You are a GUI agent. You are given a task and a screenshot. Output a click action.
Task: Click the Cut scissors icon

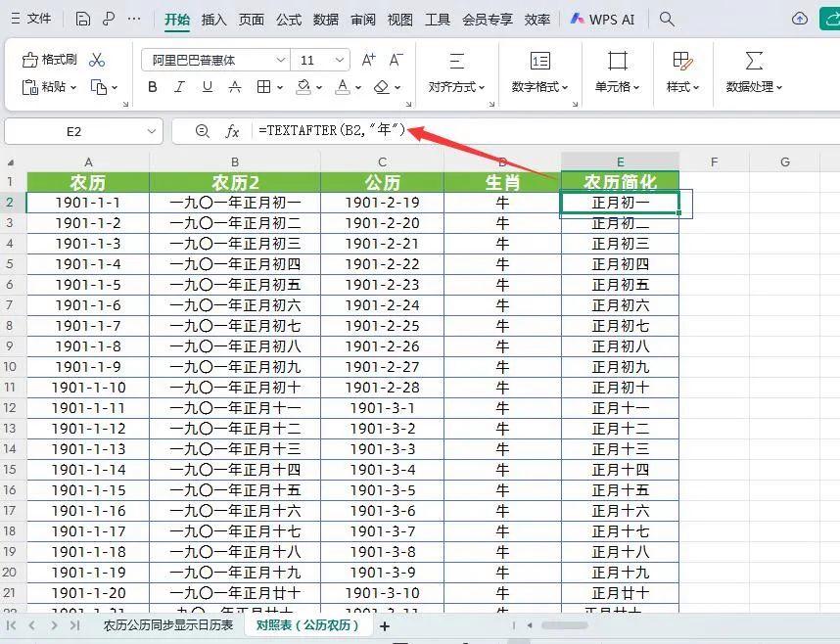pyautogui.click(x=98, y=59)
